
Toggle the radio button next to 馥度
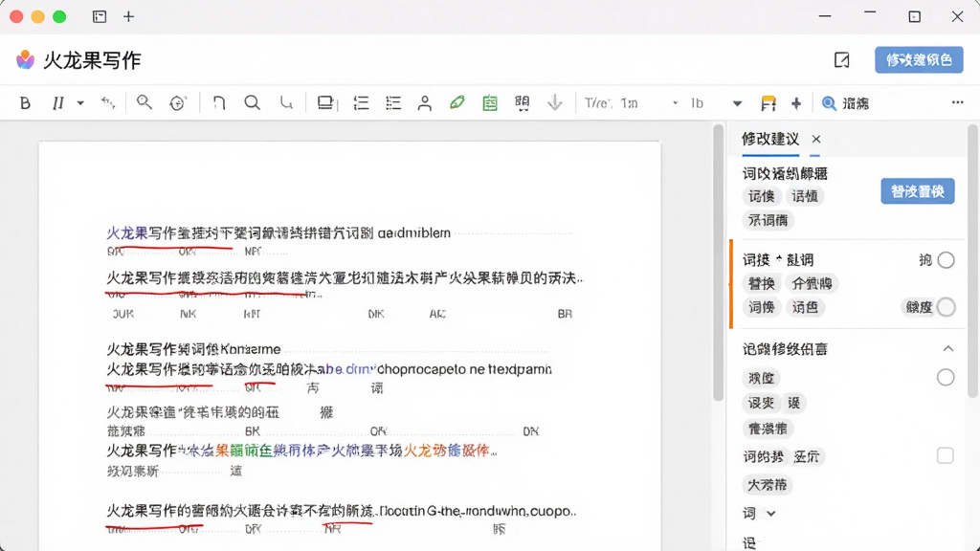(946, 307)
